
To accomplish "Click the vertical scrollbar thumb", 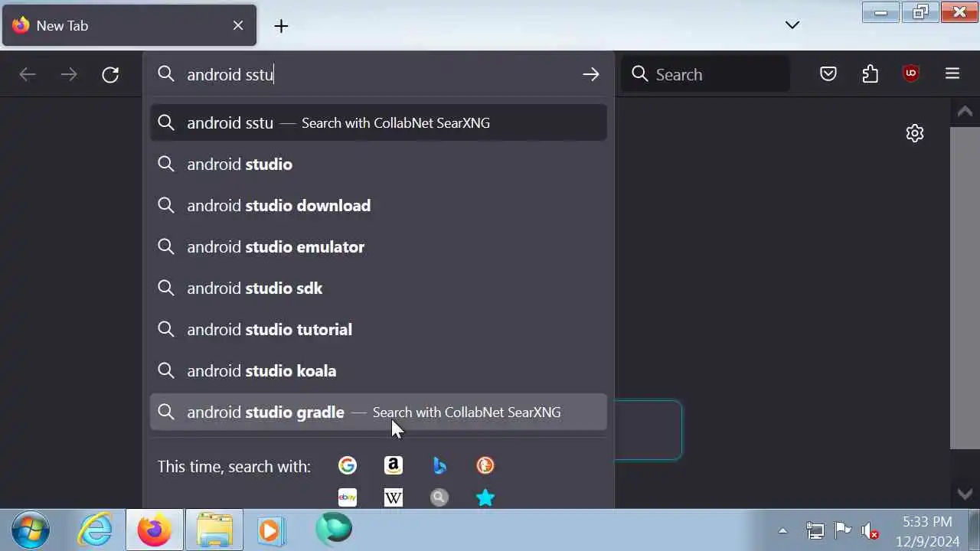I will pos(965,288).
